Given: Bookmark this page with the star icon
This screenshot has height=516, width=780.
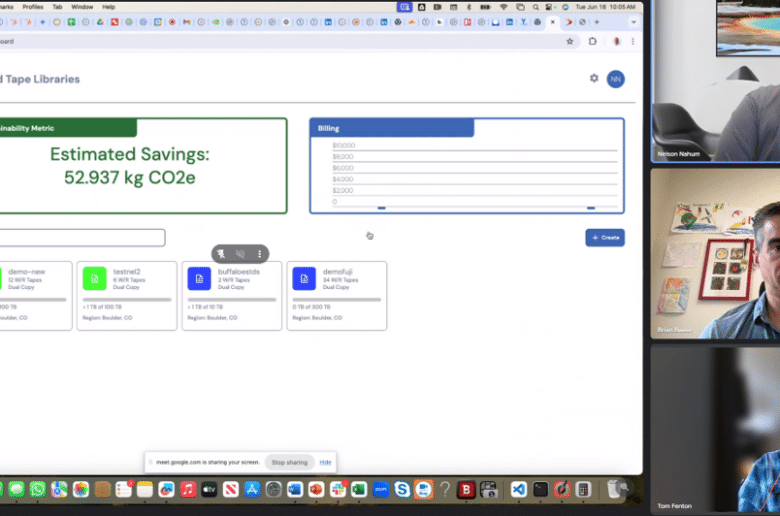Looking at the screenshot, I should coord(570,41).
